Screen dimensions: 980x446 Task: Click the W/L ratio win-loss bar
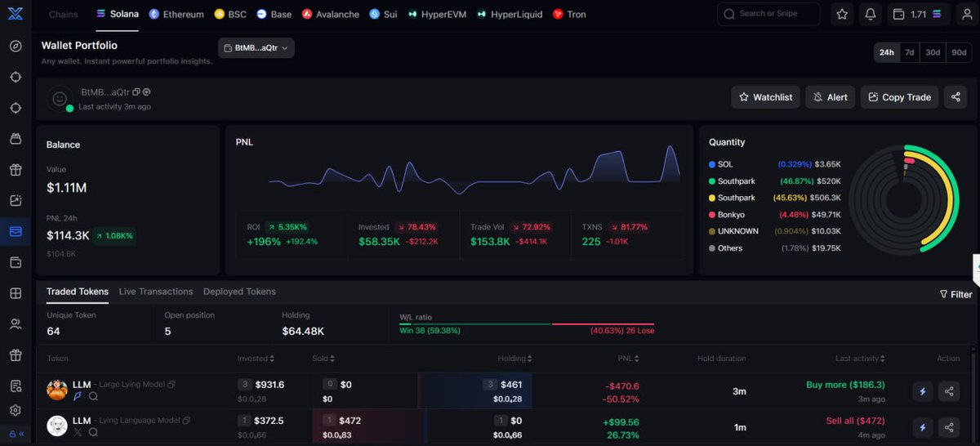tap(527, 324)
